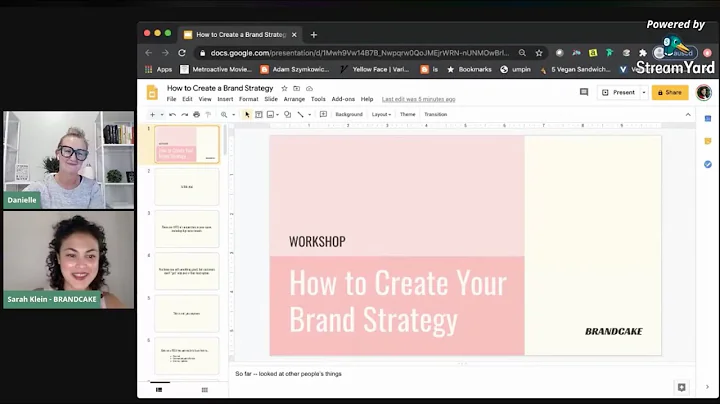Select slide 3 thumbnail in filmstrip

click(x=187, y=229)
